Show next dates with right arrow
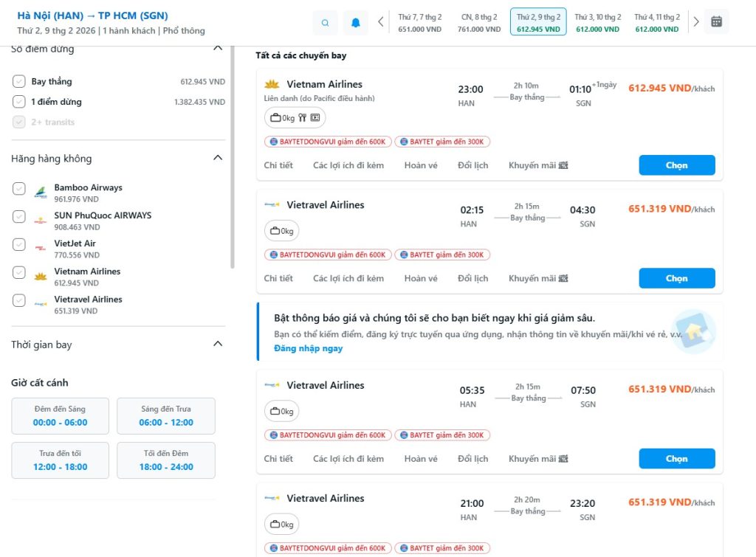This screenshot has width=756, height=557. click(695, 22)
